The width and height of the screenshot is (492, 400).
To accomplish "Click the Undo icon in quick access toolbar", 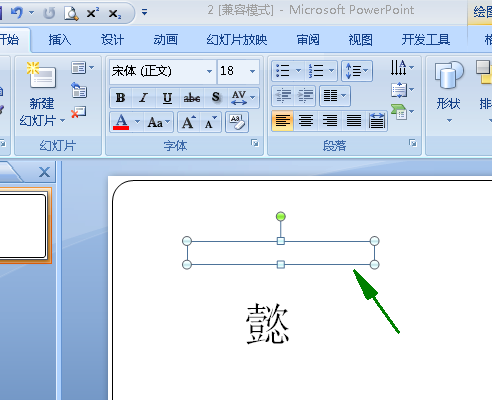I will click(17, 13).
